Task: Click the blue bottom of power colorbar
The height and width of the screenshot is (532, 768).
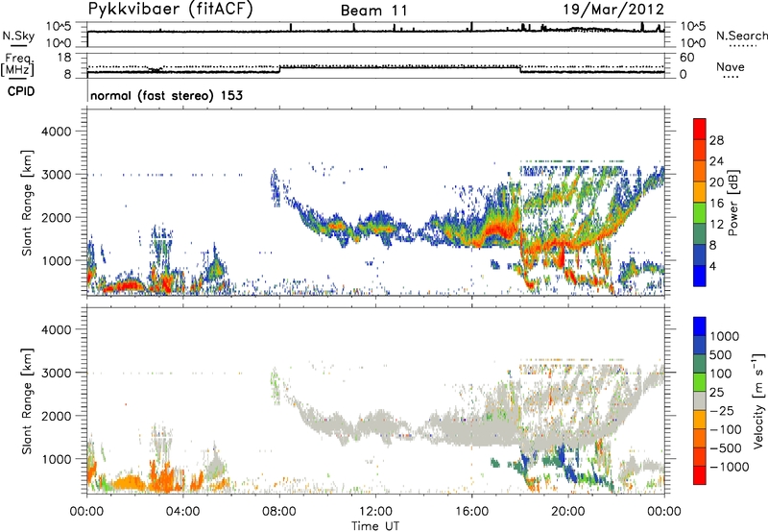Action: pos(700,276)
